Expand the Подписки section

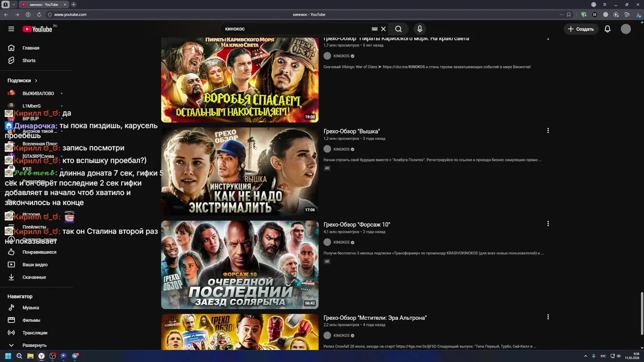23,80
